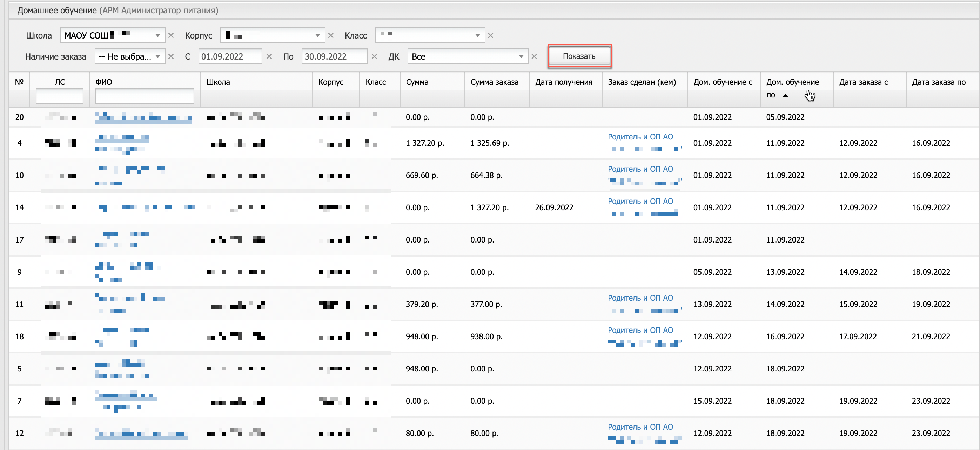Sort by Дата заказа по column header
The height and width of the screenshot is (450, 980).
939,82
